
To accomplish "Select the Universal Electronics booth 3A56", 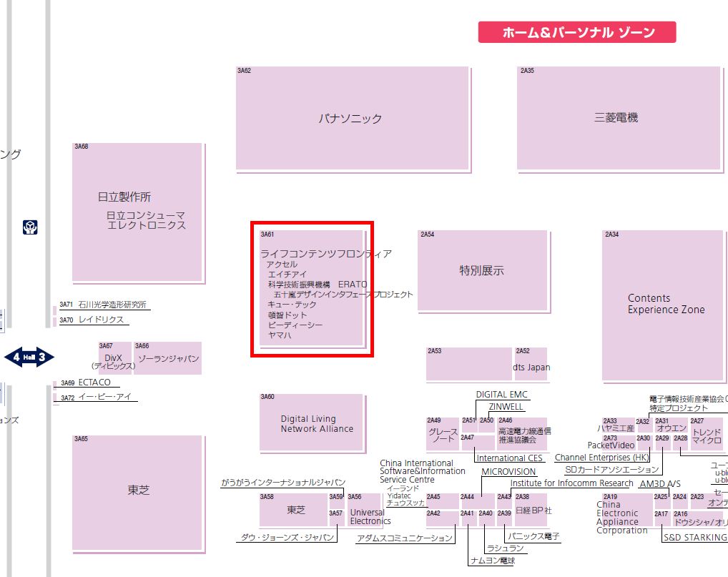I will click(363, 510).
